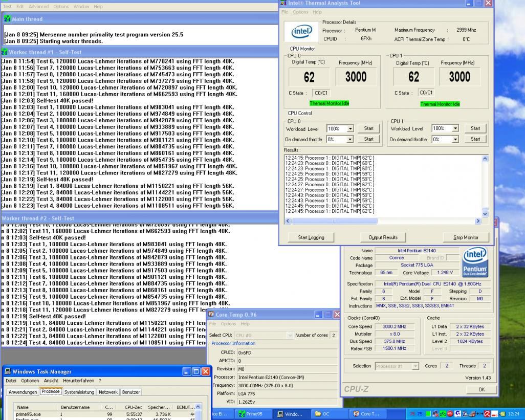The height and width of the screenshot is (420, 525).
Task: Select the prime95.exe process row
Action: [104, 414]
